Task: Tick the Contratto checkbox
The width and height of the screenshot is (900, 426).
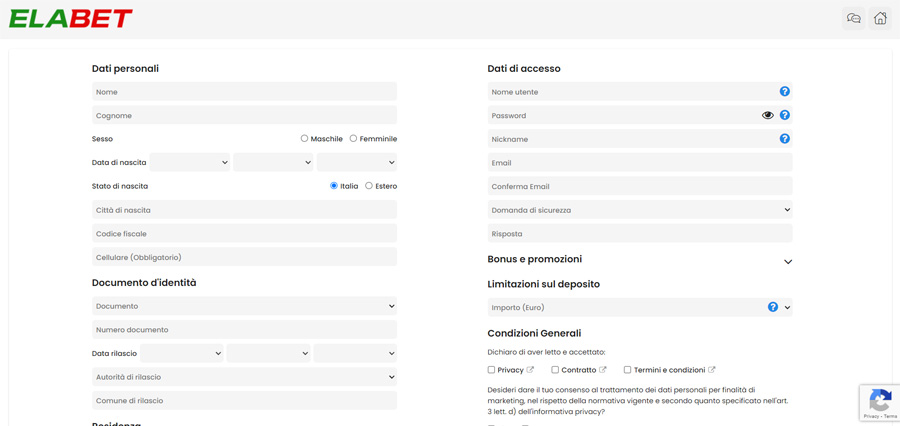Action: (x=555, y=370)
